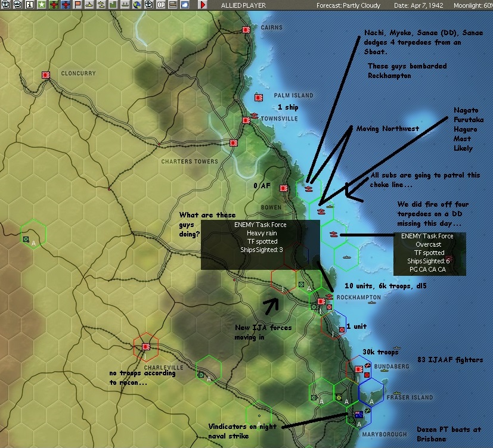This screenshot has width=493, height=448.
Task: Select allied unit in far-west green hex
Action: 26,239
